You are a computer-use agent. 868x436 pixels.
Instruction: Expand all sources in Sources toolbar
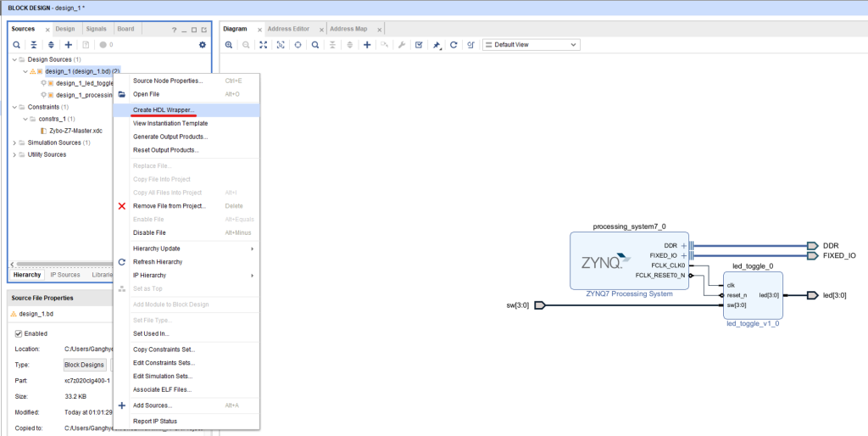pyautogui.click(x=51, y=45)
